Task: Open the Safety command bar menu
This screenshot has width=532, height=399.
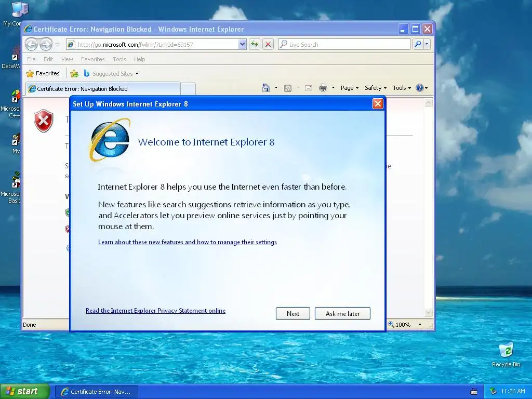Action: click(376, 88)
